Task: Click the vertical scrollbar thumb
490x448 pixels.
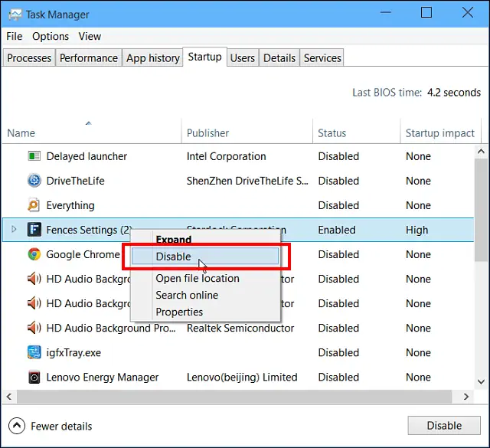Action: point(481,210)
